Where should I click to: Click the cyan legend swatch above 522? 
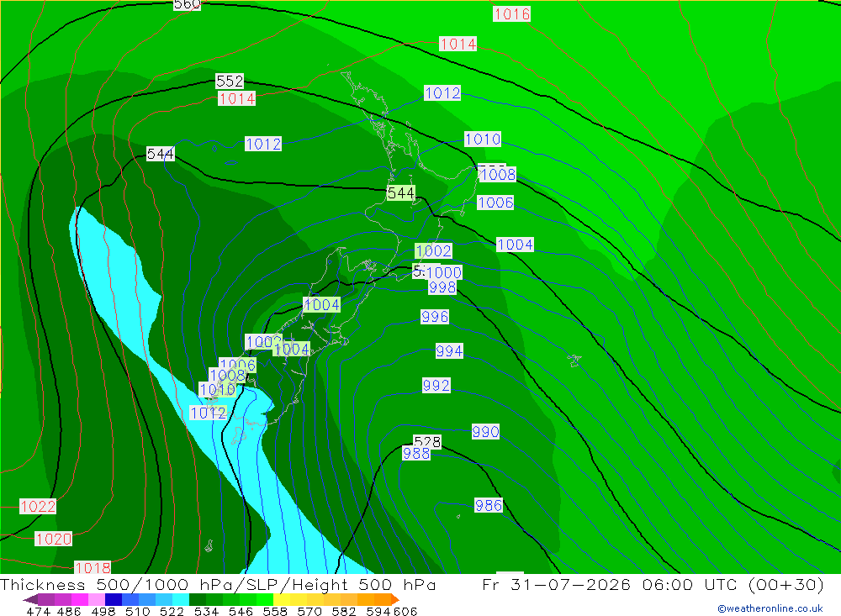[x=180, y=599]
